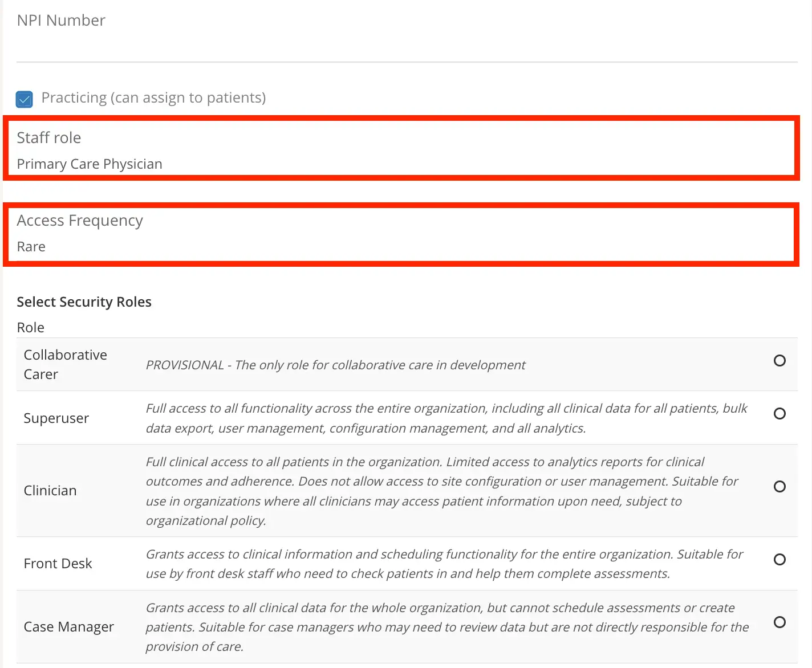Click the Primary Care Physician value
The image size is (812, 668).
[90, 164]
